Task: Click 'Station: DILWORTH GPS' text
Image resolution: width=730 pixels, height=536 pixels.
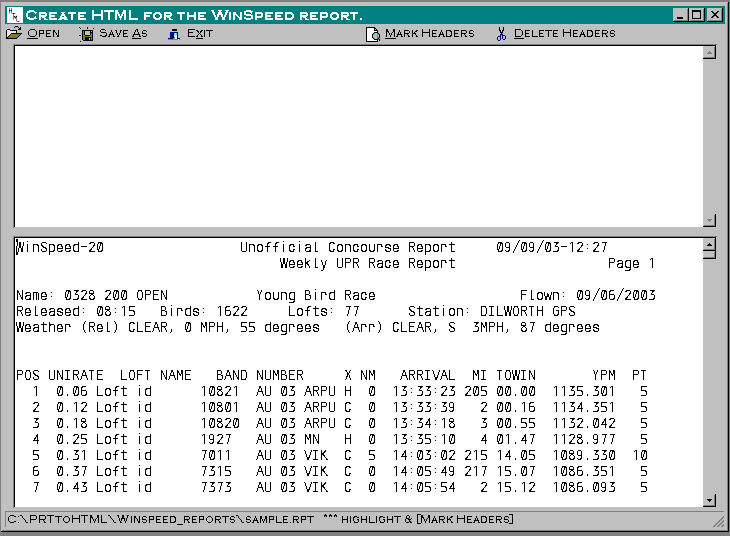Action: click(x=492, y=311)
